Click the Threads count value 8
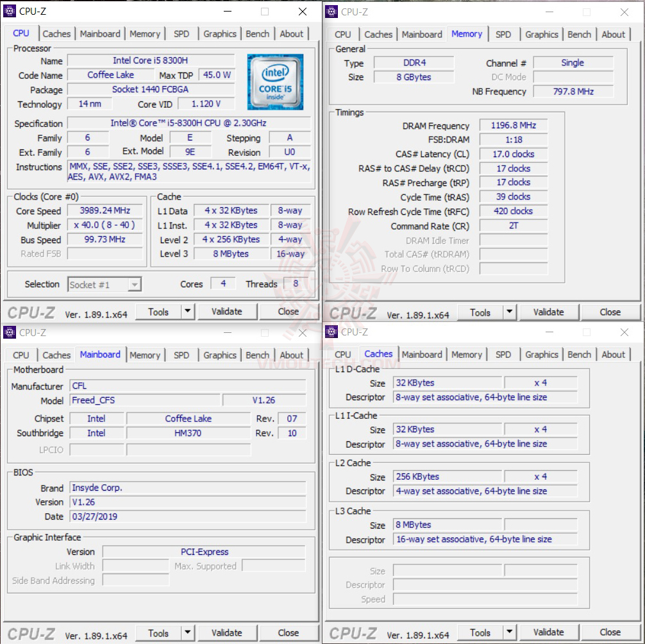This screenshot has height=644, width=645. coord(296,284)
